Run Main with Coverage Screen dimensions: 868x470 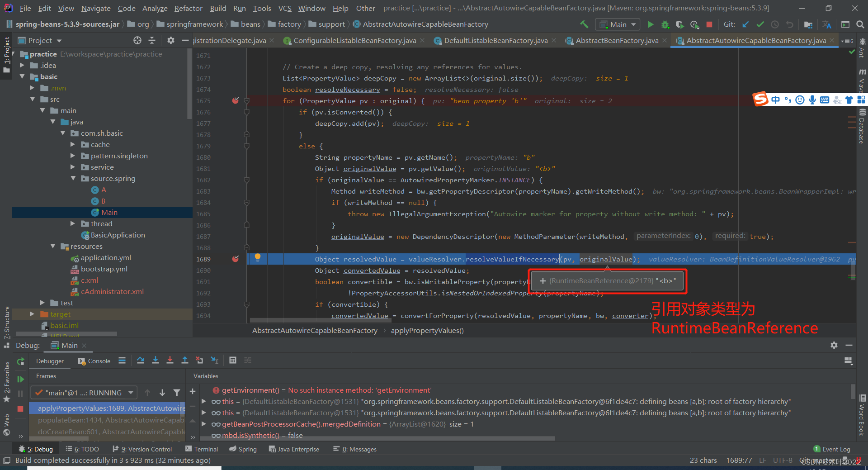point(679,24)
